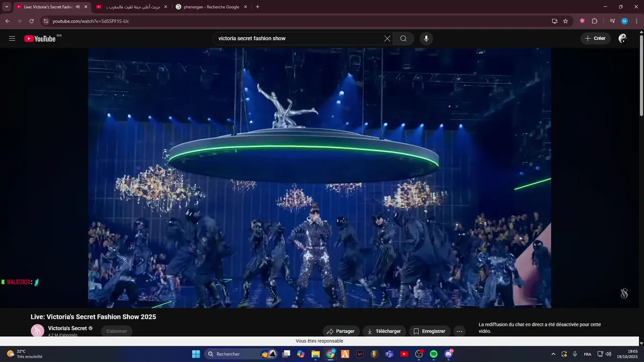Viewport: 644px width, 362px height.
Task: Open the Chrome extensions puzzle icon
Action: click(595, 21)
